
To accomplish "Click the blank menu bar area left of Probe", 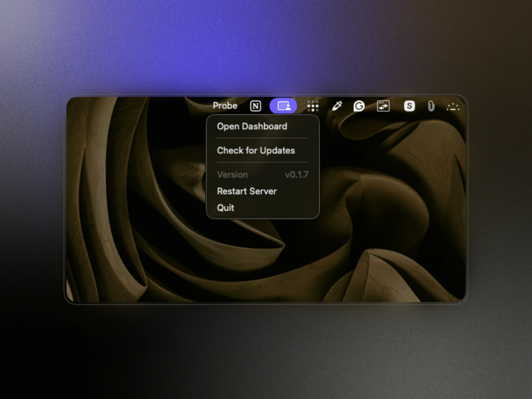I will pyautogui.click(x=139, y=106).
